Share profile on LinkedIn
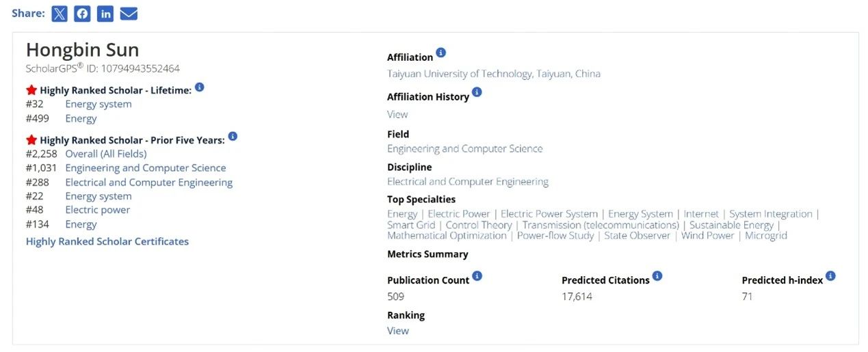Viewport: 868px width, 352px height. 105,14
